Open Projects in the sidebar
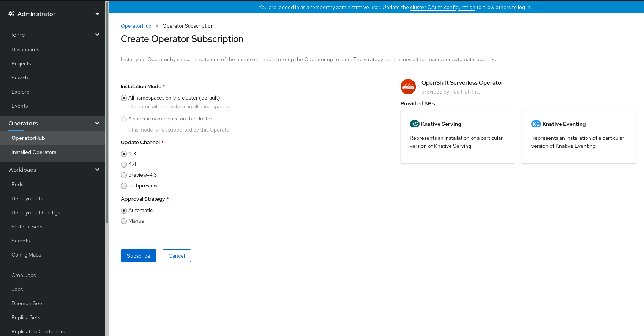This screenshot has height=336, width=644. pos(21,63)
